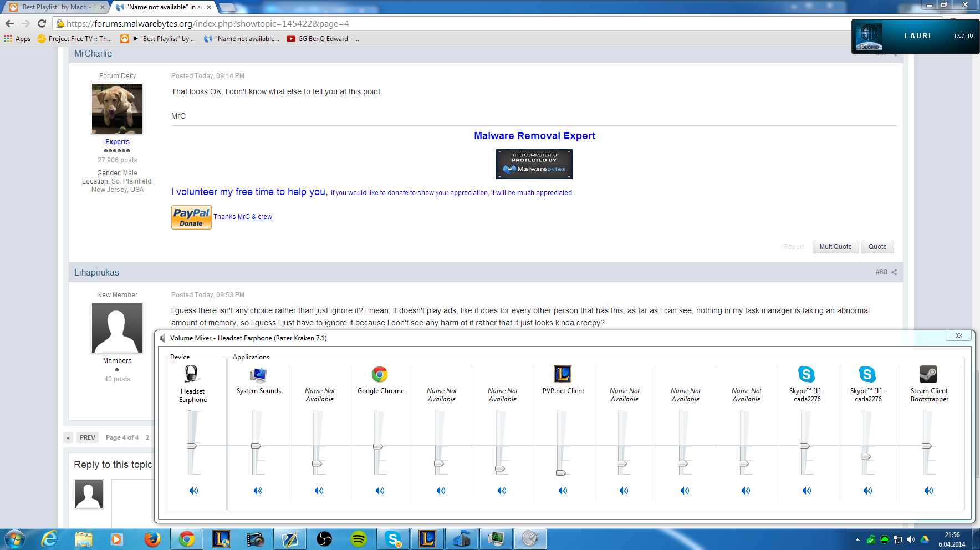
Task: Go back using the browser back arrow
Action: [x=9, y=23]
